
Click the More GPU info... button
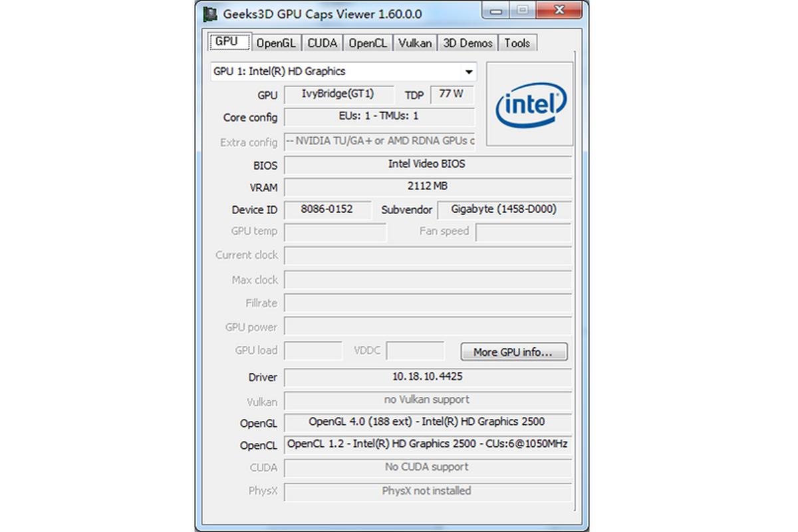[513, 352]
